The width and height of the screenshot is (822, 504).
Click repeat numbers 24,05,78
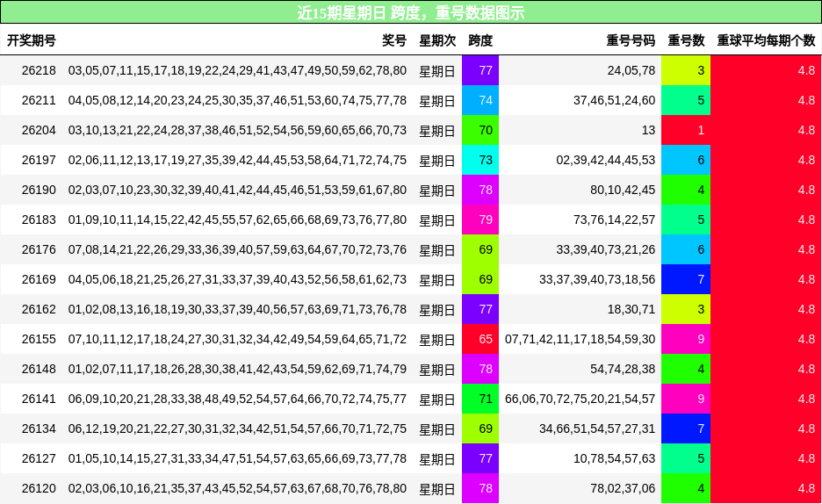631,71
